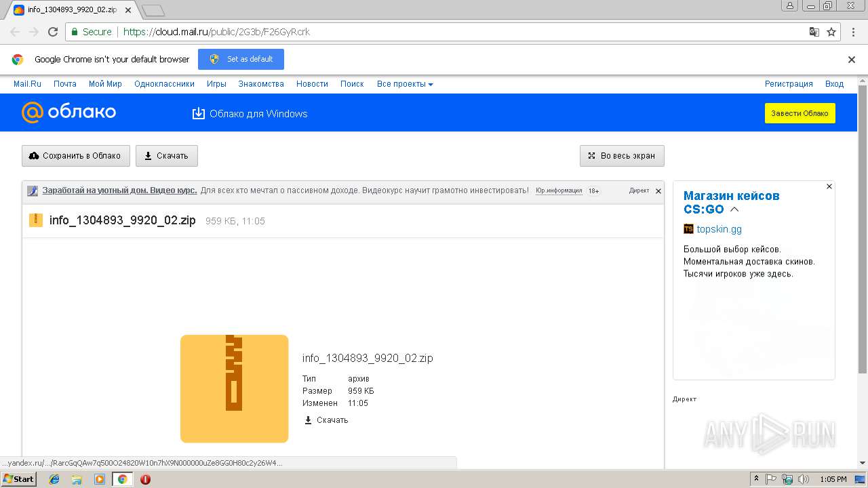
Task: Show hidden tray icons arrow
Action: tap(757, 479)
